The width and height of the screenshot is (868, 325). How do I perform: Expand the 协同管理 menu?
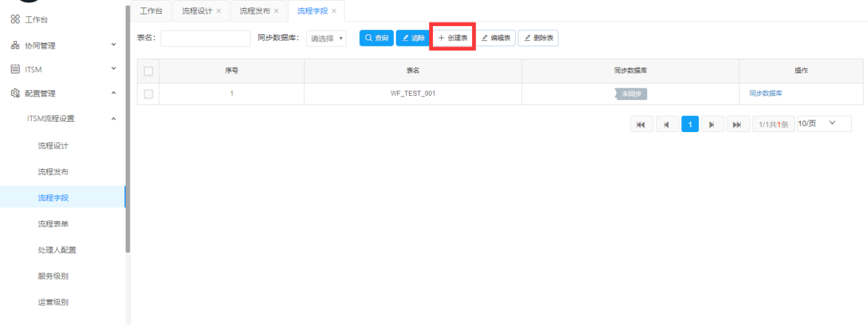[x=114, y=46]
